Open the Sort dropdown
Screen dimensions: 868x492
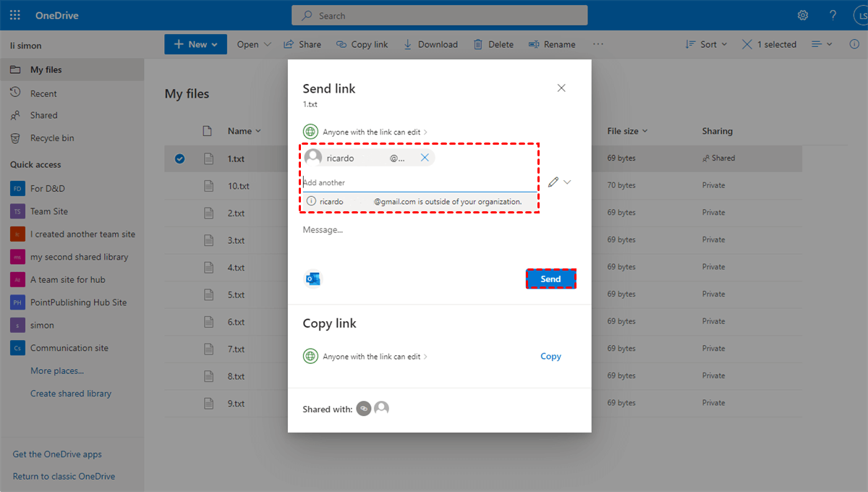[705, 44]
